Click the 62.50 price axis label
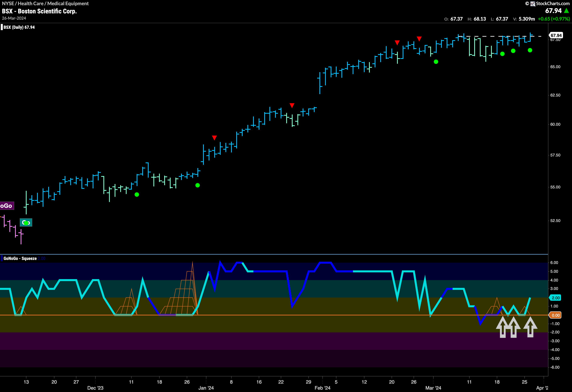572x392 pixels. click(x=555, y=95)
